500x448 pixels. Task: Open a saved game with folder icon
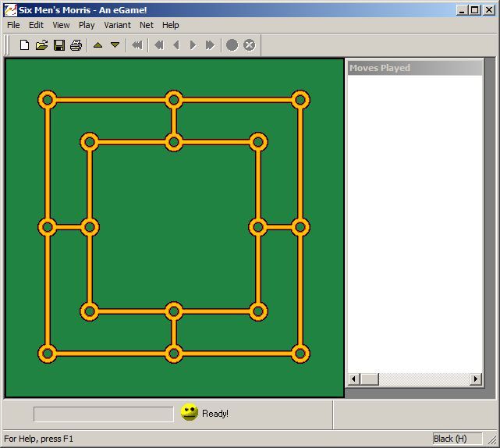click(x=41, y=45)
